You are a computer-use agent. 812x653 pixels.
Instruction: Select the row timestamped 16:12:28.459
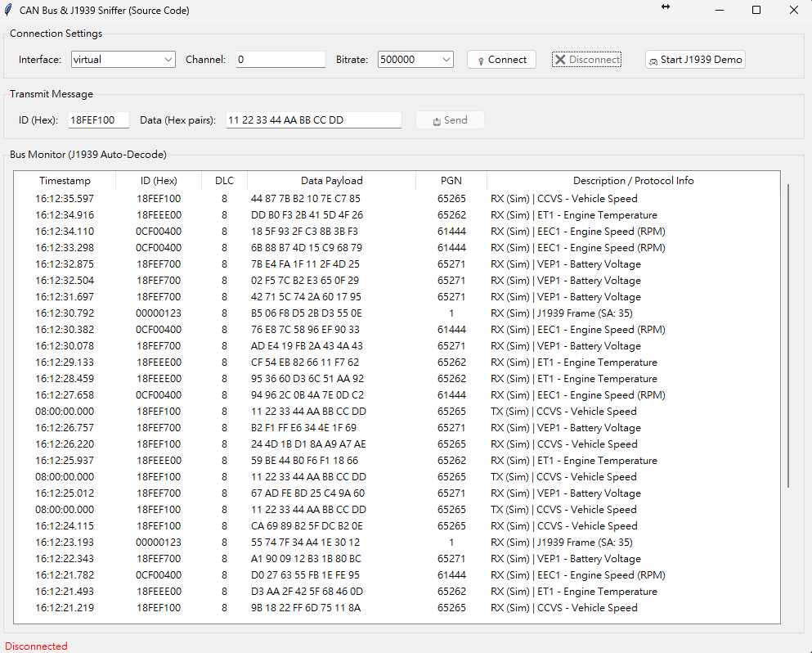coord(397,379)
